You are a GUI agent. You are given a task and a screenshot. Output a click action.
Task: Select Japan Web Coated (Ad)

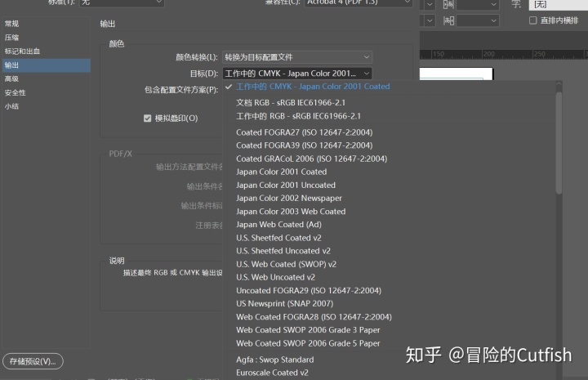click(x=278, y=225)
